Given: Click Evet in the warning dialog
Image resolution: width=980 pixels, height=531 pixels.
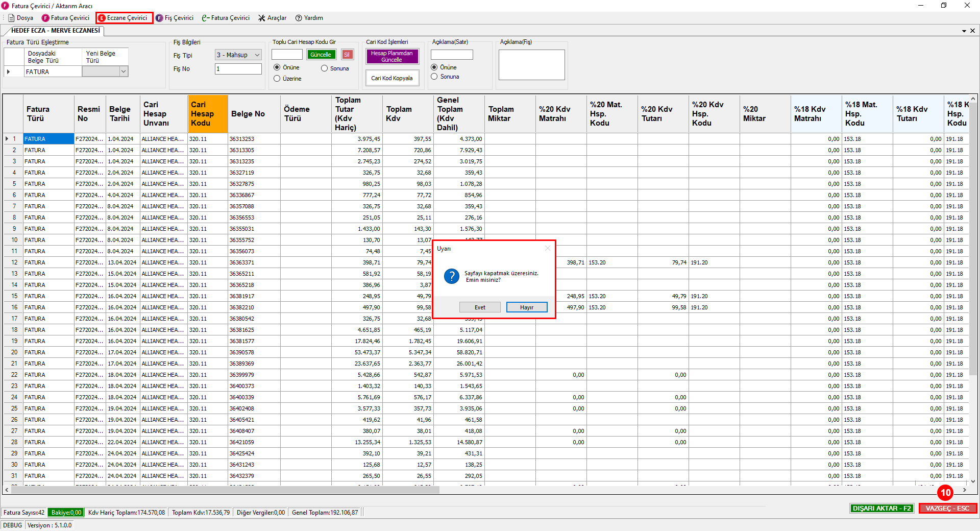Looking at the screenshot, I should point(480,307).
